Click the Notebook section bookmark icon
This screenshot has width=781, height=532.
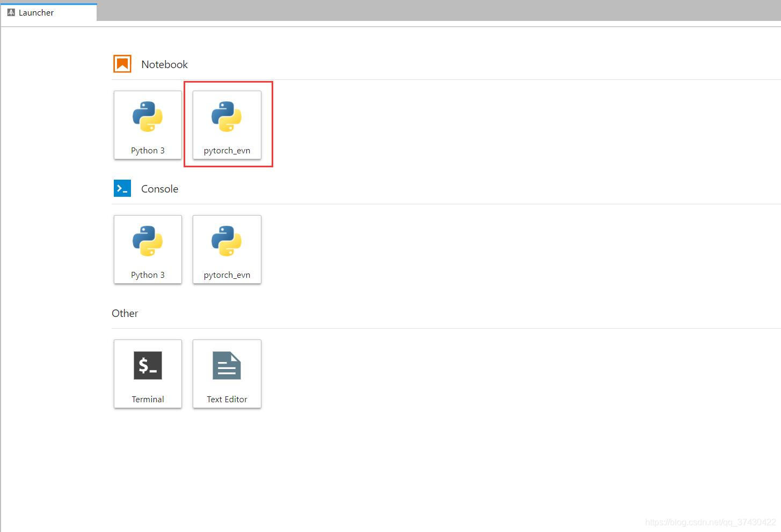[x=122, y=64]
